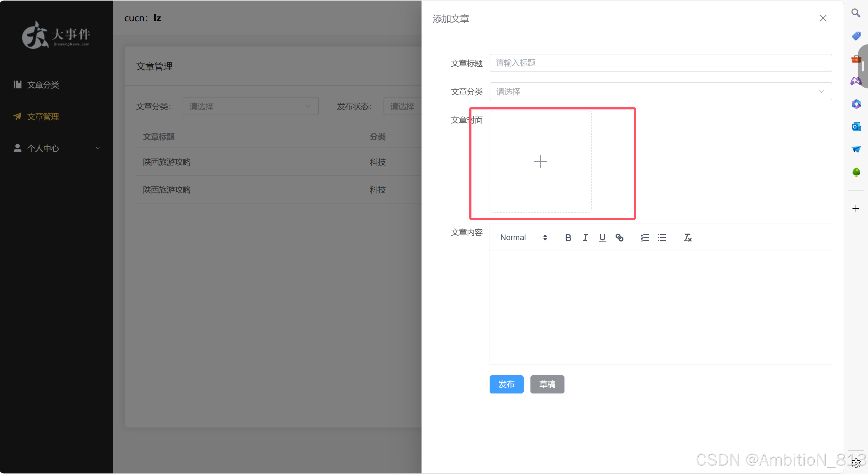Toggle bold formatting in editor toolbar
Image resolution: width=868 pixels, height=474 pixels.
point(568,238)
